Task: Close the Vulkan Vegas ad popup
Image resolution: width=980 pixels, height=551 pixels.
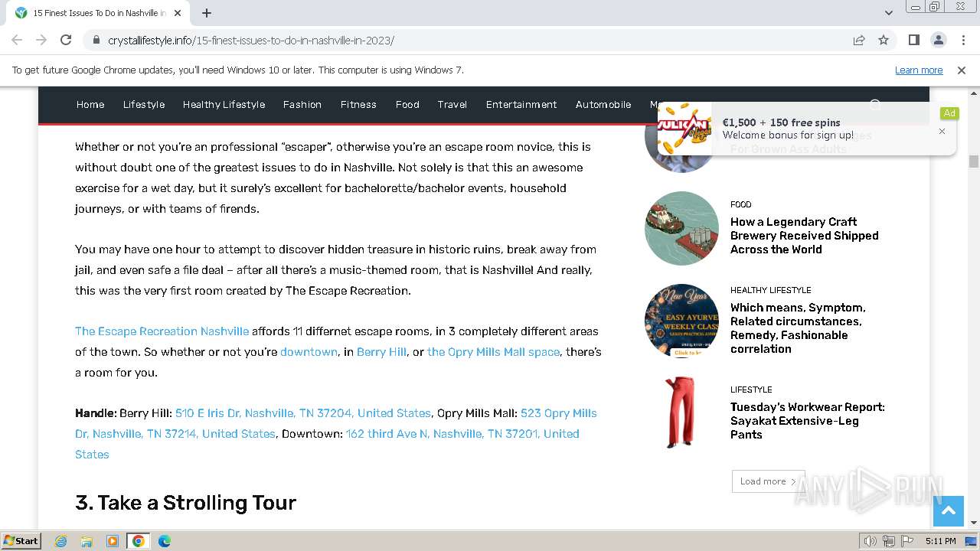Action: 942,131
